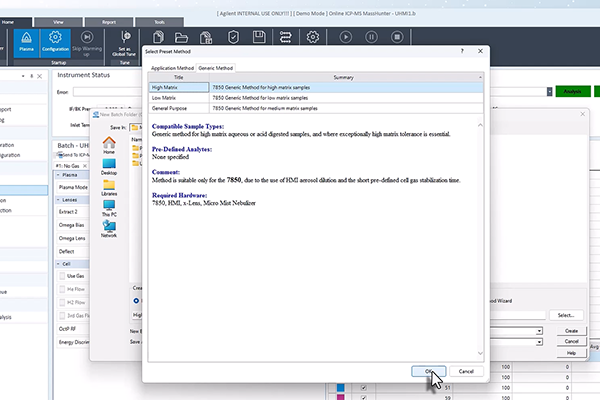Click the open folder toolbar icon

click(181, 37)
